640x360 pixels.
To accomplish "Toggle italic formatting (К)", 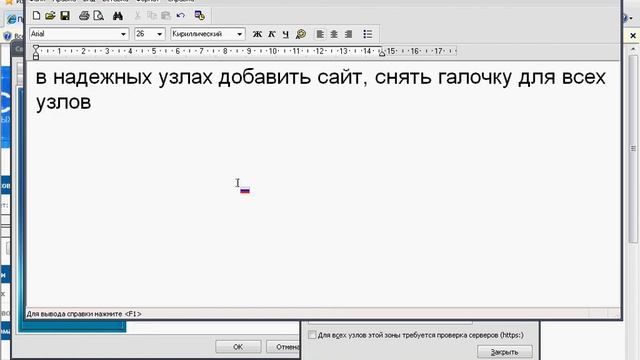I will (x=271, y=34).
